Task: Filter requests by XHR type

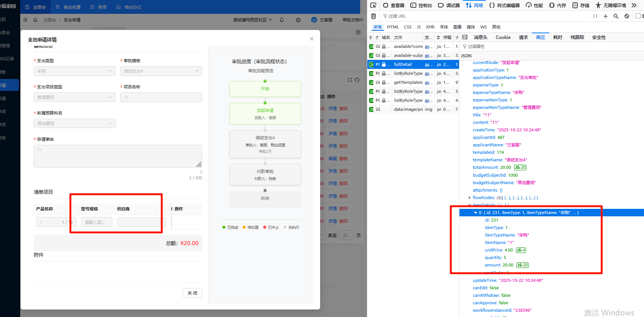Action: click(430, 27)
